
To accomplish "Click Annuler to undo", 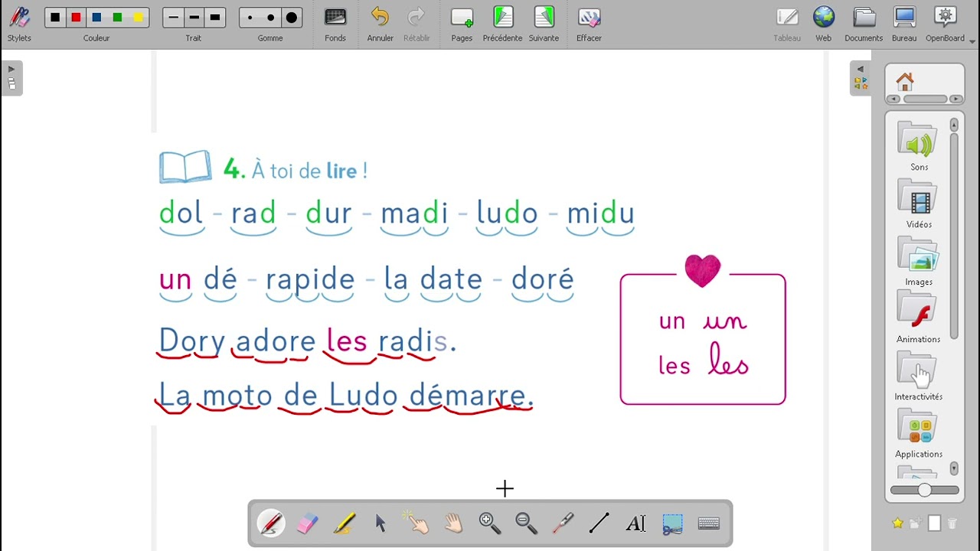I will coord(380,24).
